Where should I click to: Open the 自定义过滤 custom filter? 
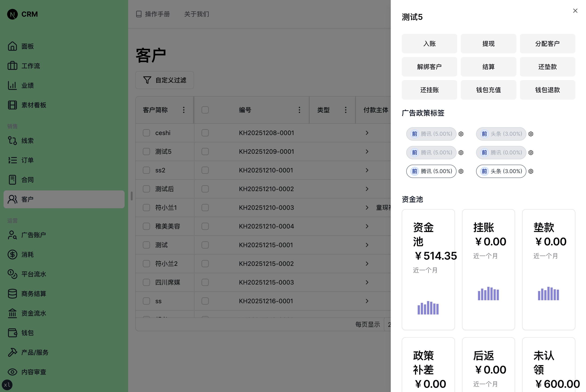164,80
